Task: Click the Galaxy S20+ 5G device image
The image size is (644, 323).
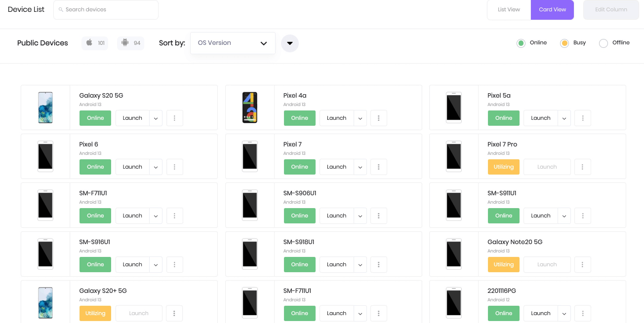Action: (45, 303)
